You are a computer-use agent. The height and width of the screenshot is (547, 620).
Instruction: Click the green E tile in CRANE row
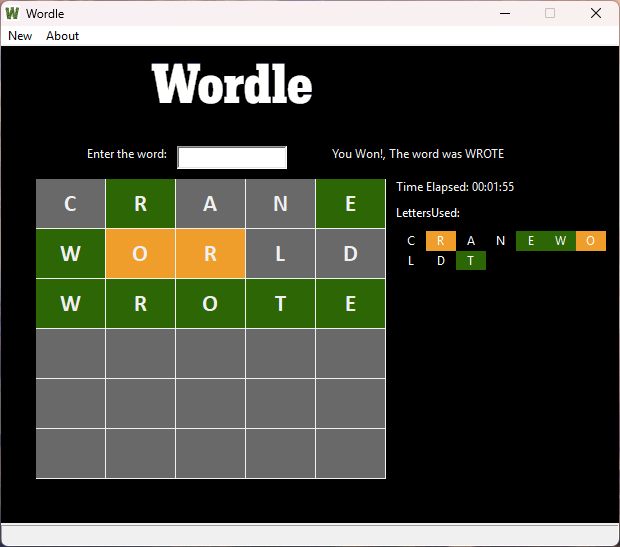coord(350,204)
